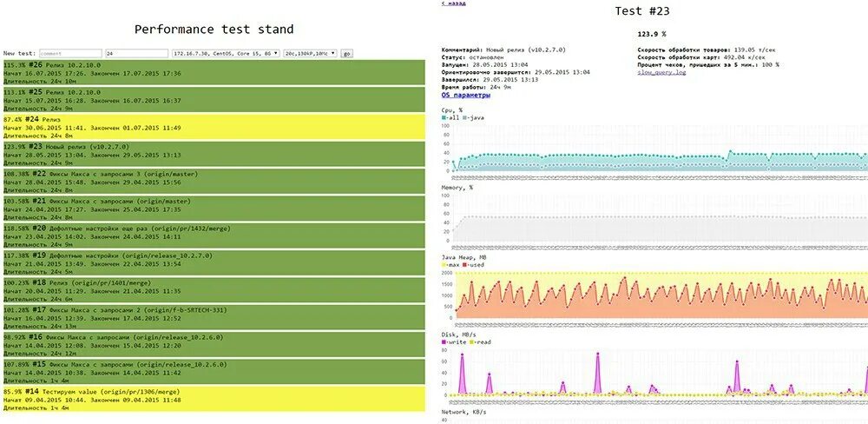Open test #26 Релиз 10.2.10.0

pos(214,72)
